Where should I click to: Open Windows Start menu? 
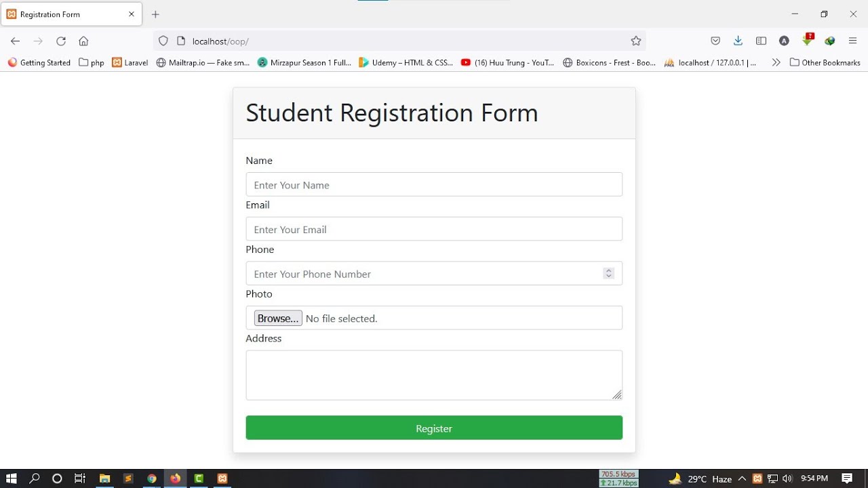[12, 479]
